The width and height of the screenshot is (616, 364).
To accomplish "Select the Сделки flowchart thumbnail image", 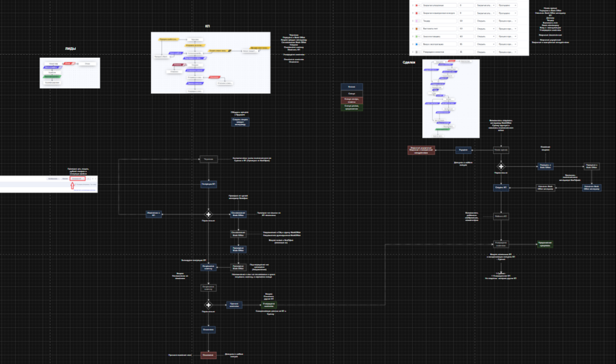I will [451, 99].
